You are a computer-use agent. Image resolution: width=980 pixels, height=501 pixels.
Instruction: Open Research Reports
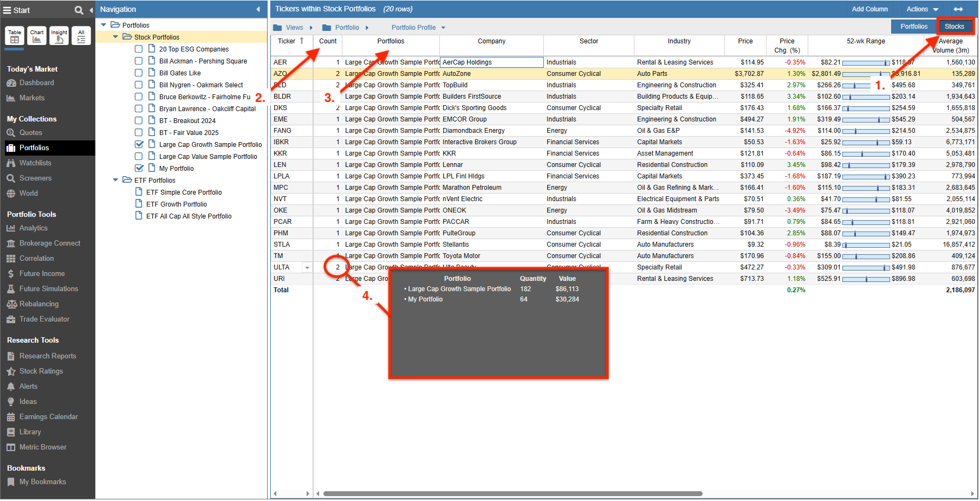48,356
